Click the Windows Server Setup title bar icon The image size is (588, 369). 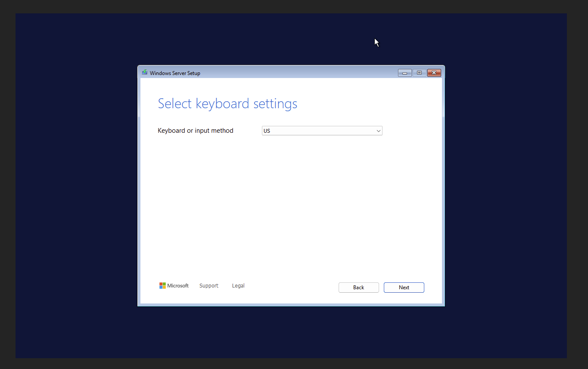coord(144,72)
